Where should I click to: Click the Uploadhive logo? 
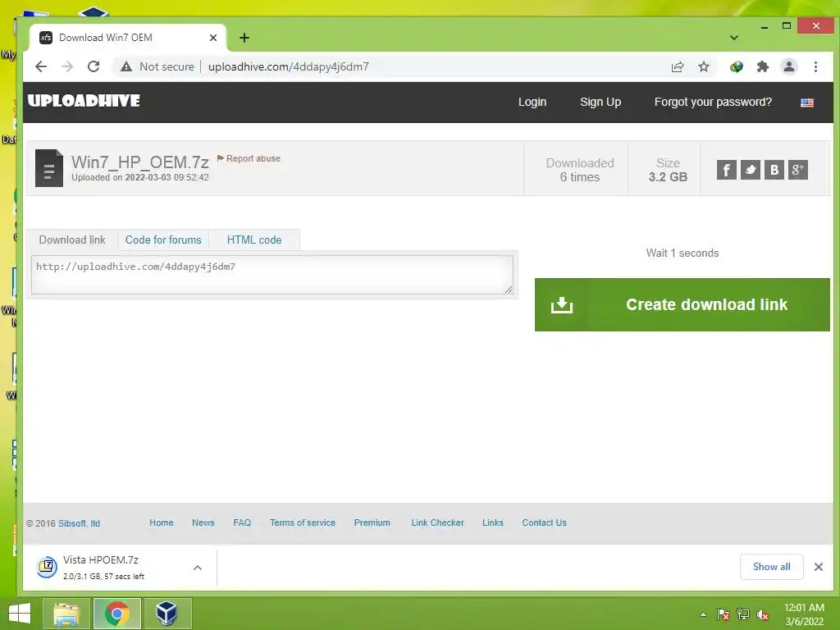coord(84,101)
